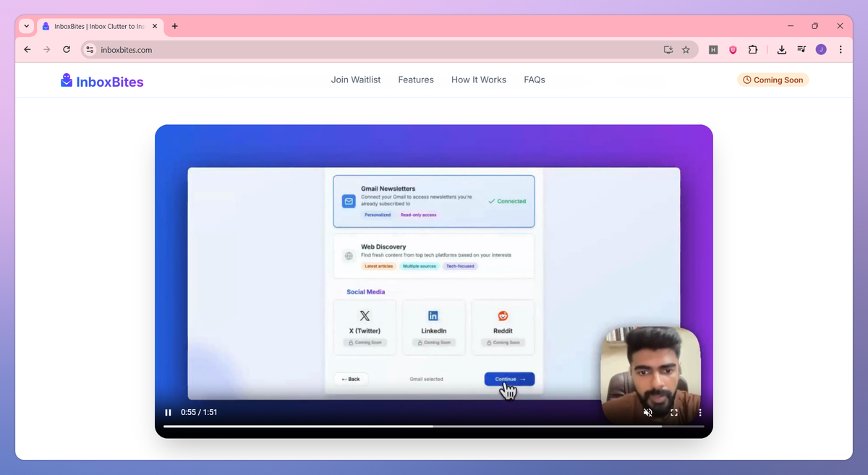868x475 pixels.
Task: Open the tab search dropdown arrow
Action: (27, 26)
